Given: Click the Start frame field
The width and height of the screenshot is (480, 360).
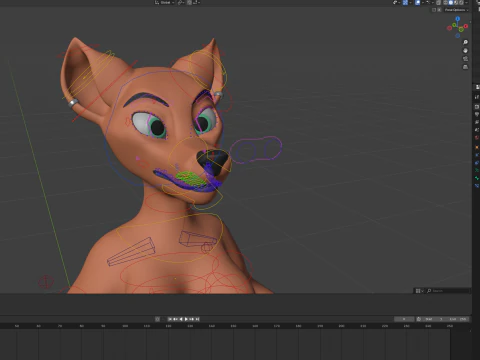Looking at the screenshot, I should (434, 319).
